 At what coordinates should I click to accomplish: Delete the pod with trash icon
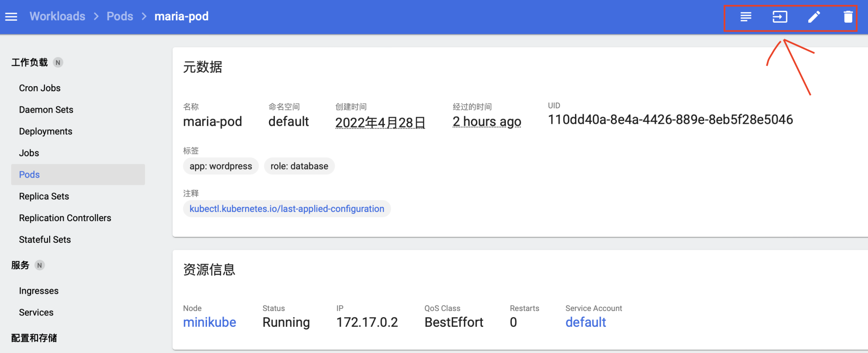point(848,17)
